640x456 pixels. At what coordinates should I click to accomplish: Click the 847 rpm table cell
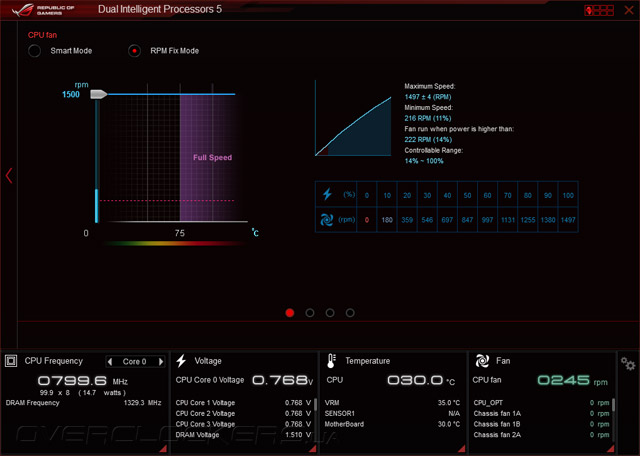coord(467,220)
